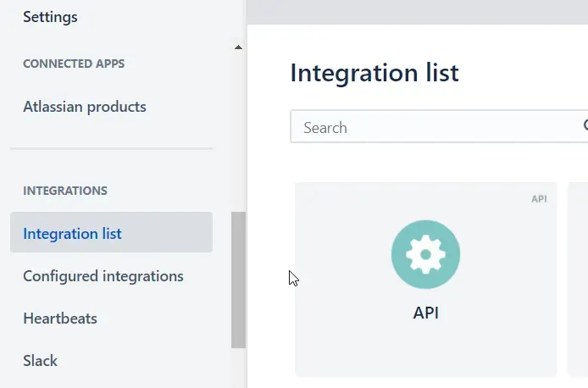Focus the integration Search field
This screenshot has height=388, width=588.
[439, 127]
